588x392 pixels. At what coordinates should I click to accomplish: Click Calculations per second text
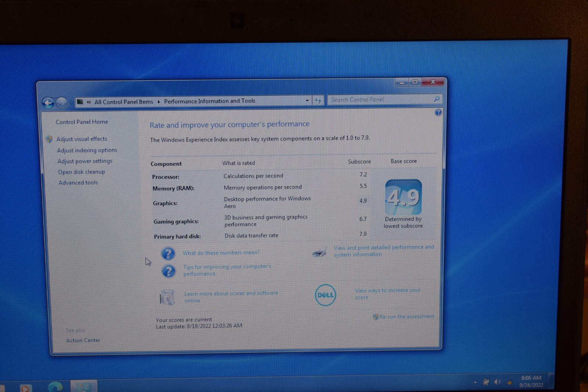click(x=253, y=176)
